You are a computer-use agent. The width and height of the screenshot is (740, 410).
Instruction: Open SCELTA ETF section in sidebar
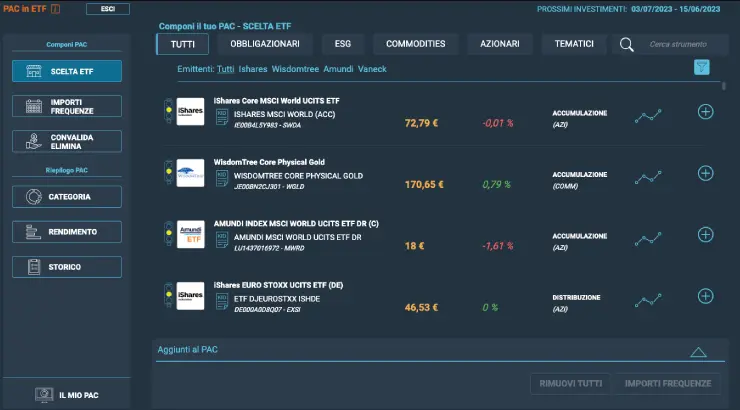[67, 71]
